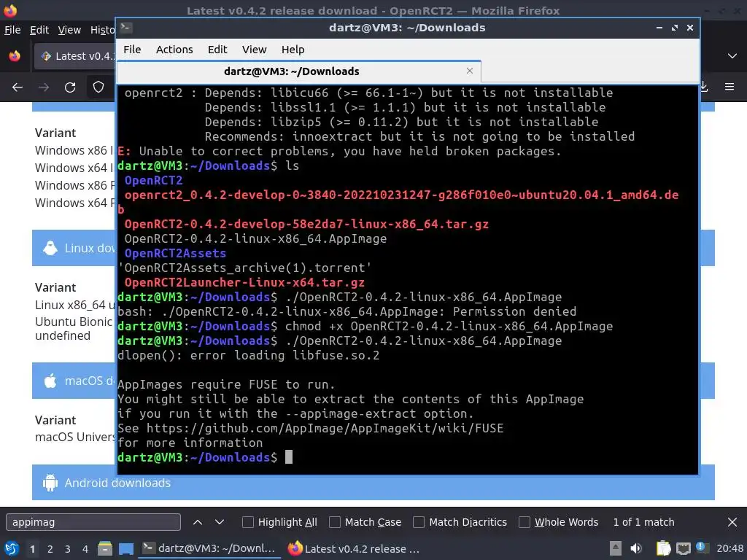Open the Lubuntu start menu
The width and height of the screenshot is (747, 560).
click(12, 549)
